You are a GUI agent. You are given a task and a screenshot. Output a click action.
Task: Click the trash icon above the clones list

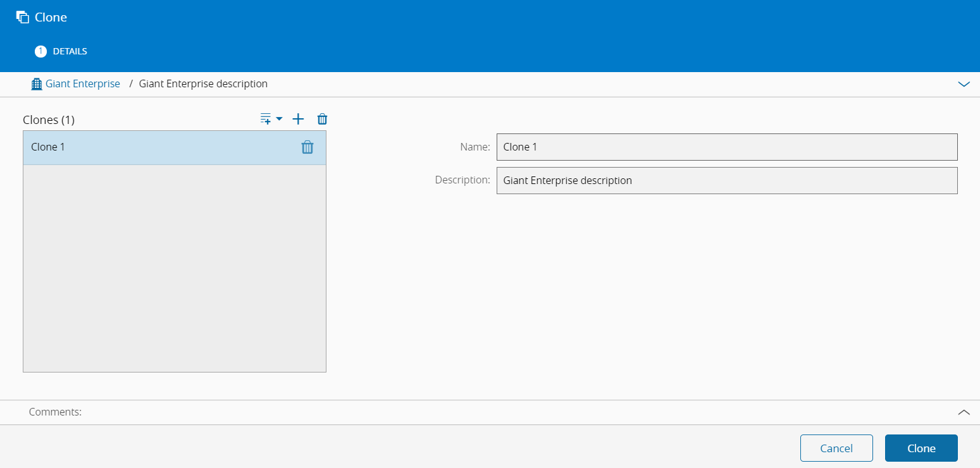[322, 119]
